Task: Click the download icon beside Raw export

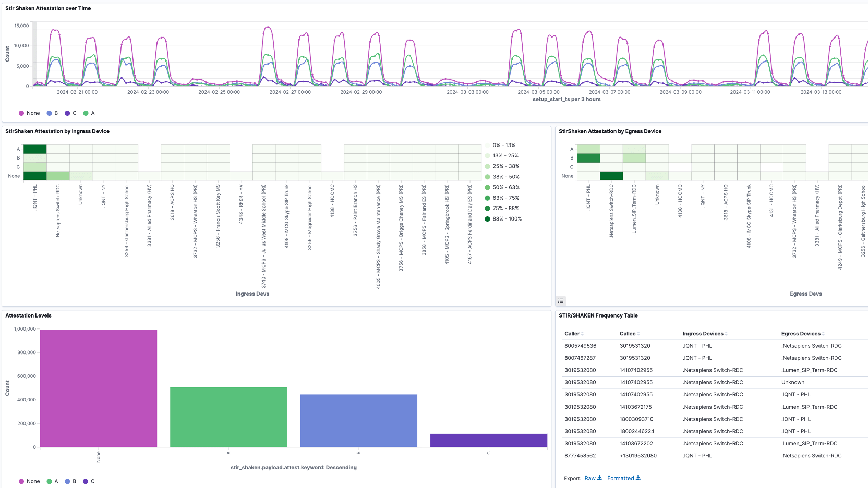Action: click(600, 478)
